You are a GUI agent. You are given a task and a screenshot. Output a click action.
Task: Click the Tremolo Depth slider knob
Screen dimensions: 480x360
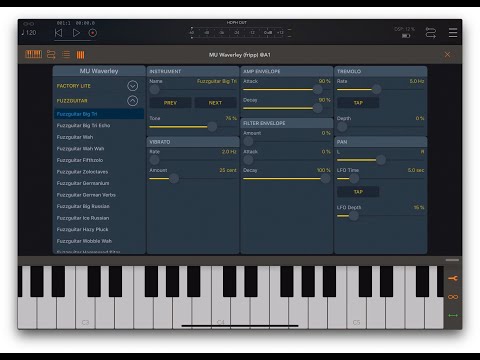click(x=342, y=127)
